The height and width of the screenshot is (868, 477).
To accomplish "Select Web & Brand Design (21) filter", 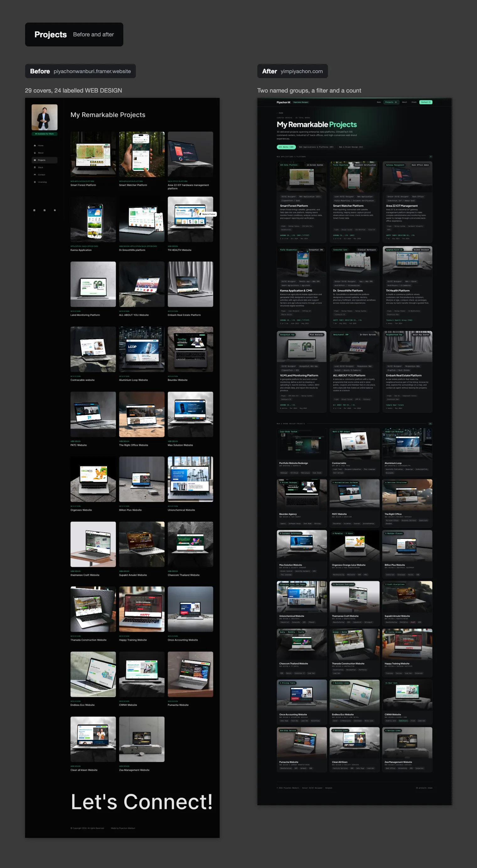I will pyautogui.click(x=351, y=147).
